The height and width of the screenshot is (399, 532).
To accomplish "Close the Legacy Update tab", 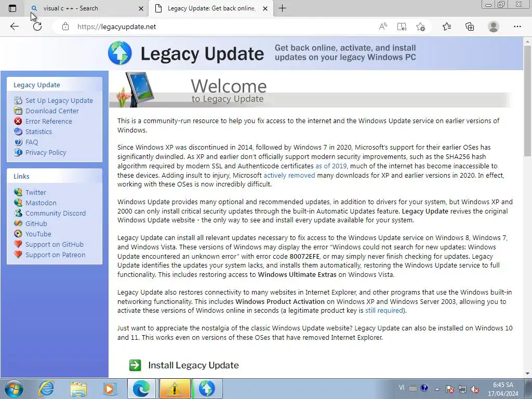I will (265, 8).
